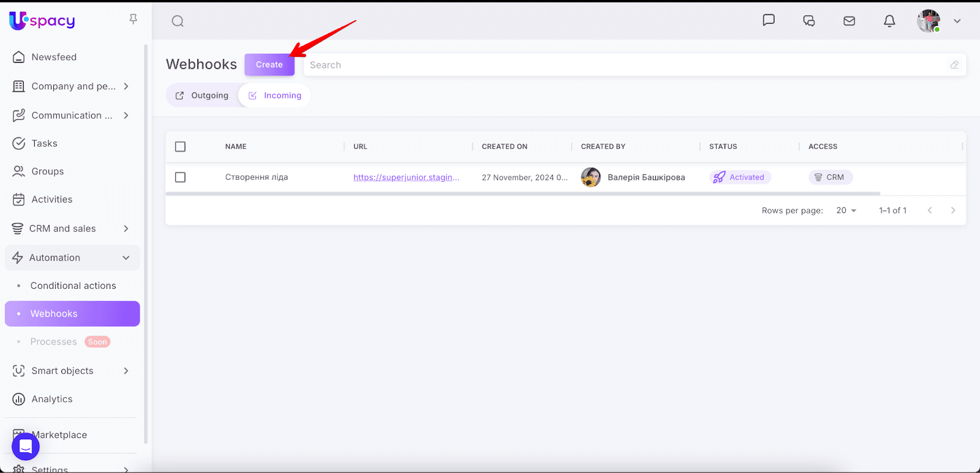The height and width of the screenshot is (473, 980).
Task: Select all webhooks with header checkbox
Action: (x=180, y=147)
